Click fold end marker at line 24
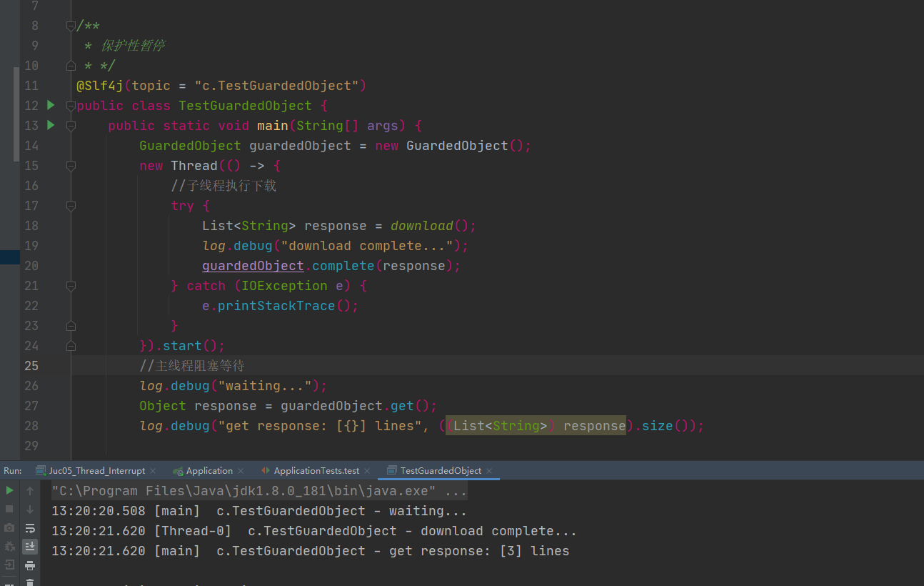Screen dimensions: 924x586 [x=71, y=346]
